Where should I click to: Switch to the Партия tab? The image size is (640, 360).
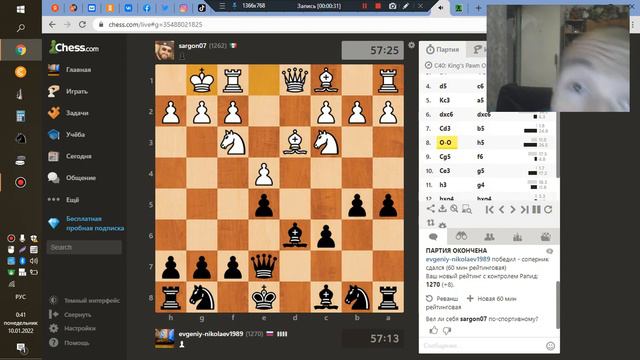click(x=442, y=49)
